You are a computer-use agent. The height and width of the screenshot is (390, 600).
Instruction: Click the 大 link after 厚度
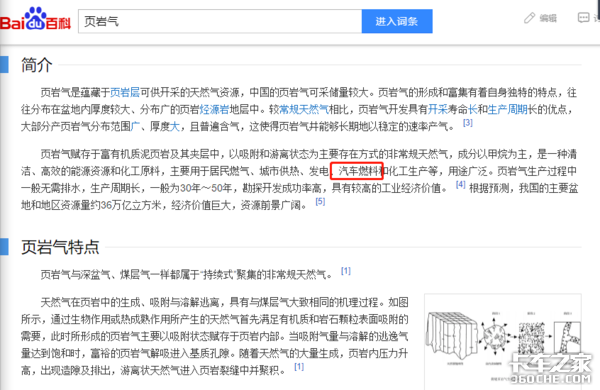pos(174,126)
